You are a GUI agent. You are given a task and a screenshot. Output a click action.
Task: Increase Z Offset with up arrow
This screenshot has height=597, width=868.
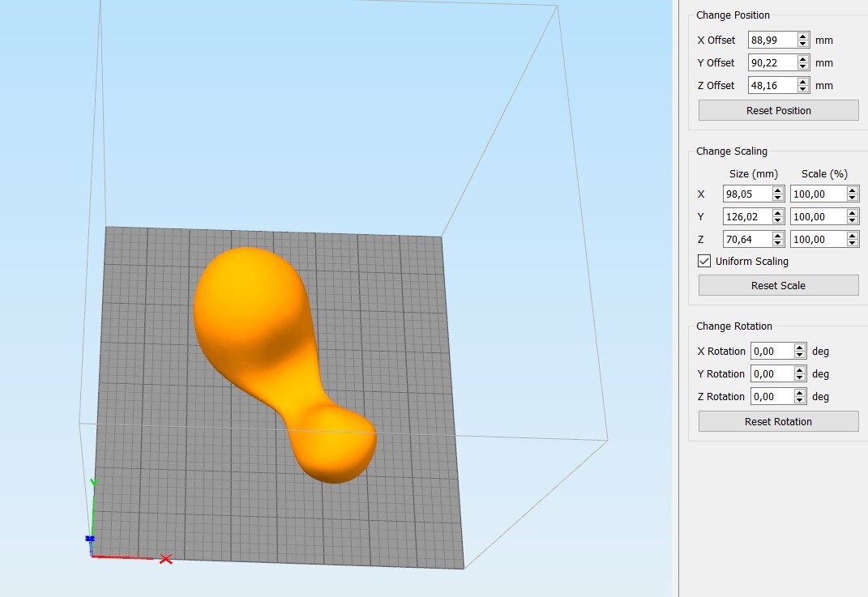(x=802, y=81)
